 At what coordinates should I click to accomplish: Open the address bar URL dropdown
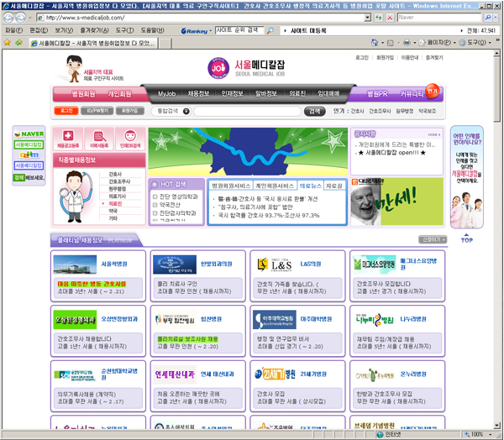(x=368, y=18)
